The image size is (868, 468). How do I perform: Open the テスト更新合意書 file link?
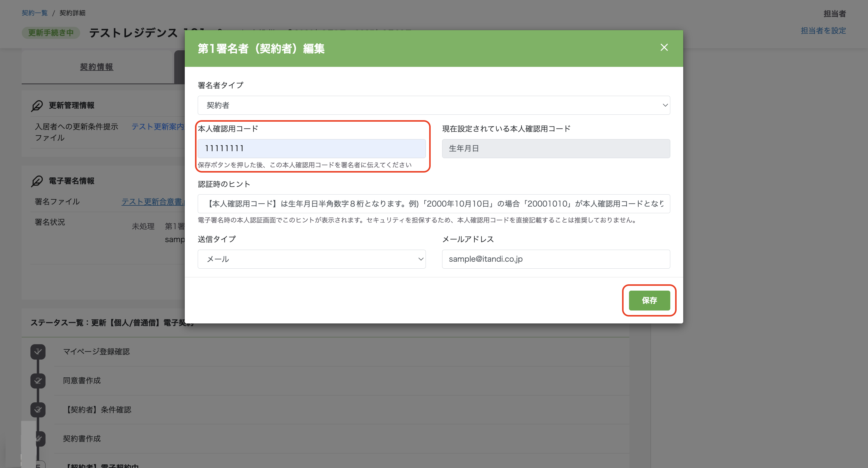pyautogui.click(x=153, y=202)
